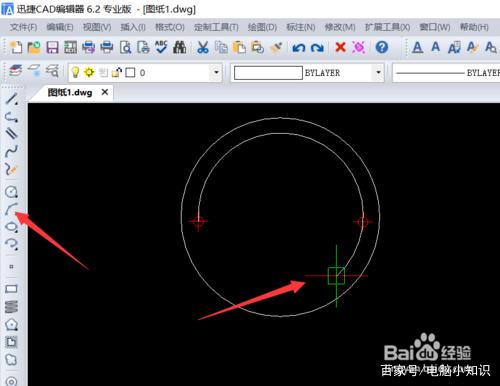Select the multi-line stack tool
The width and height of the screenshot is (500, 386).
coord(11,307)
